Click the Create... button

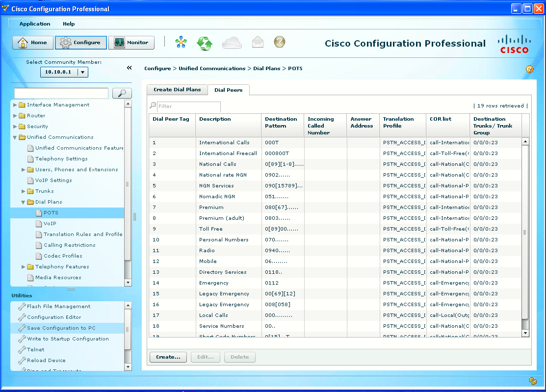tap(168, 357)
